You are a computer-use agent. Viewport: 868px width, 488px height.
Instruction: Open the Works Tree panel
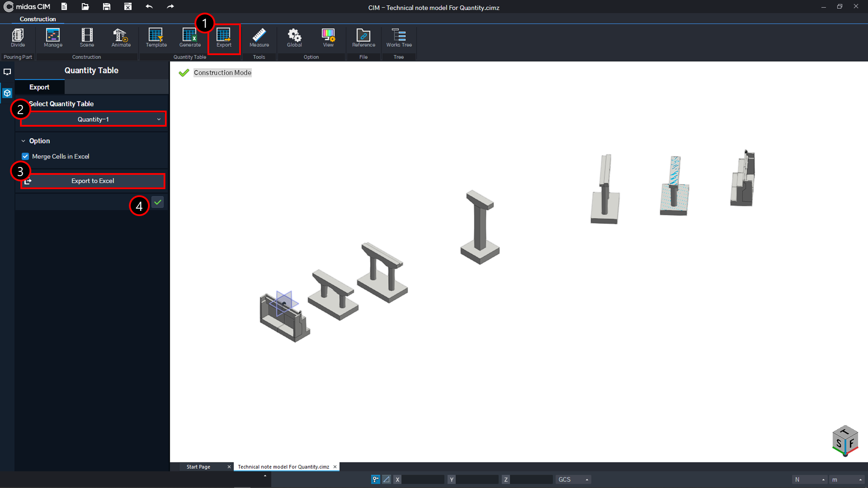[x=398, y=38]
